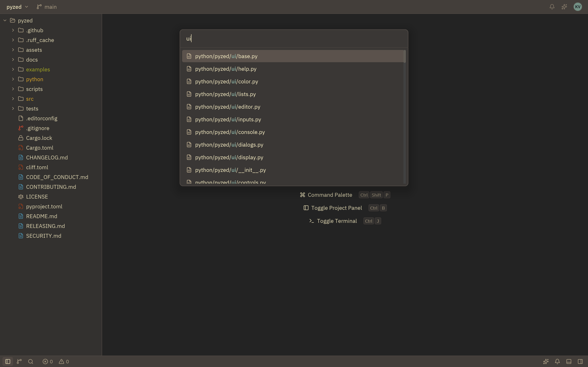Open the pyzed project dropdown

[17, 7]
